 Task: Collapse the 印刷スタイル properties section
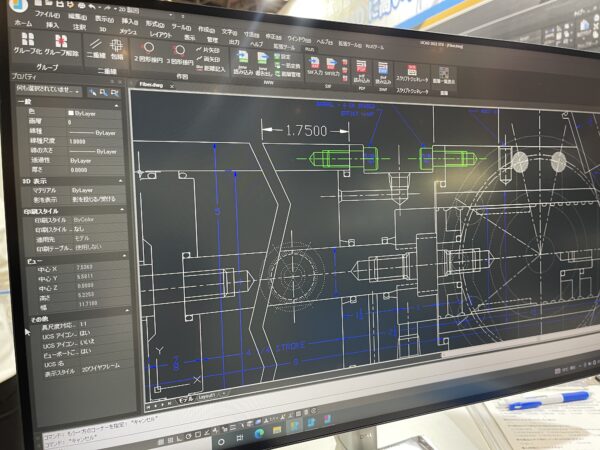(x=123, y=210)
